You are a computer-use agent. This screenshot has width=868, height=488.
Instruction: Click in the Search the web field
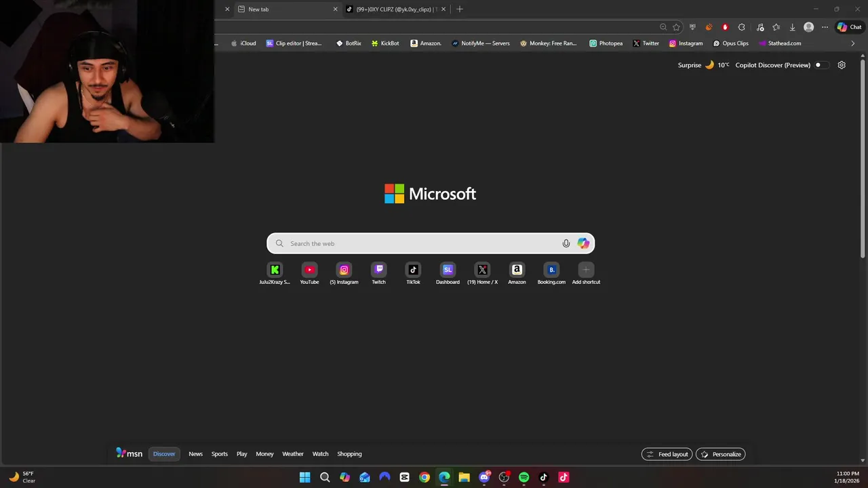[431, 243]
